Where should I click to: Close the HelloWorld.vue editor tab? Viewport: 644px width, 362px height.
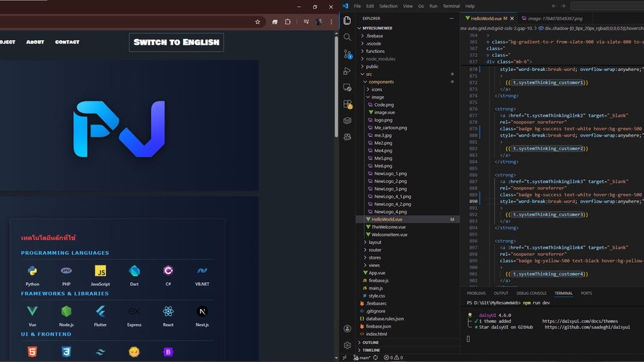(512, 19)
